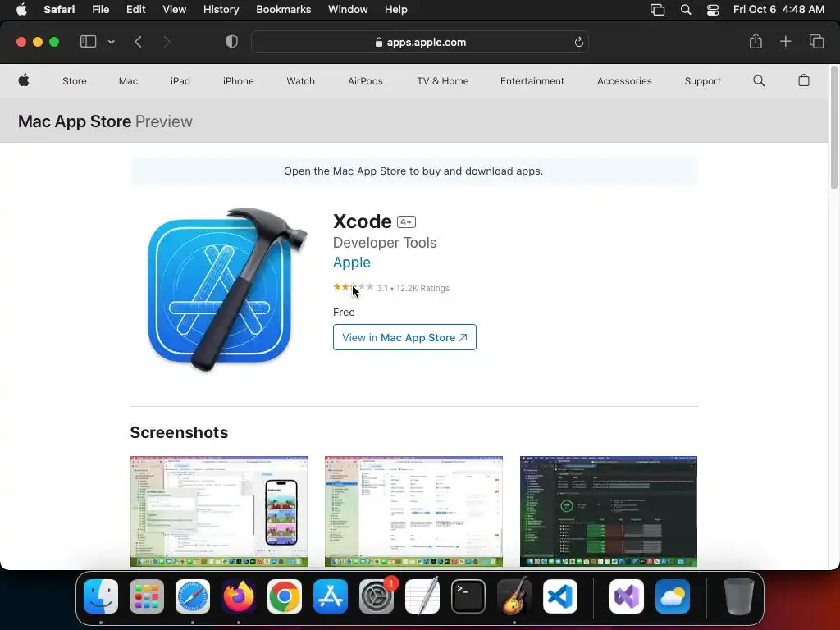840x630 pixels.
Task: Open TextEdit from the Dock
Action: (422, 596)
